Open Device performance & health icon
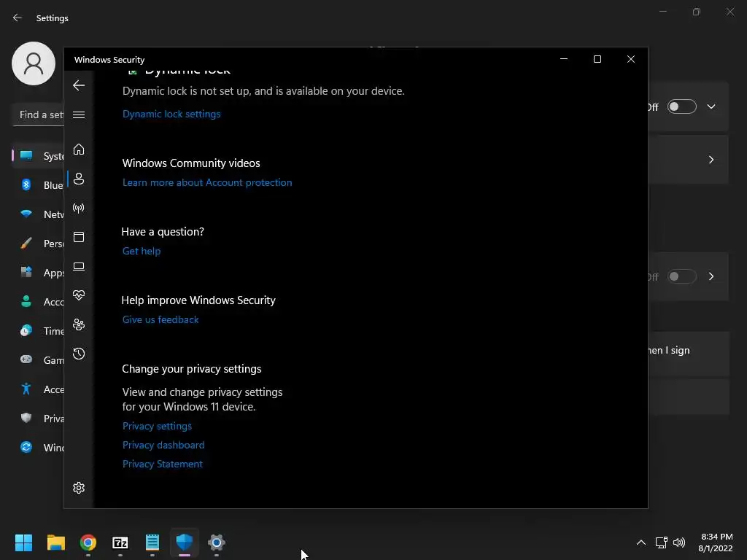Screen dimensions: 747x560 click(79, 295)
